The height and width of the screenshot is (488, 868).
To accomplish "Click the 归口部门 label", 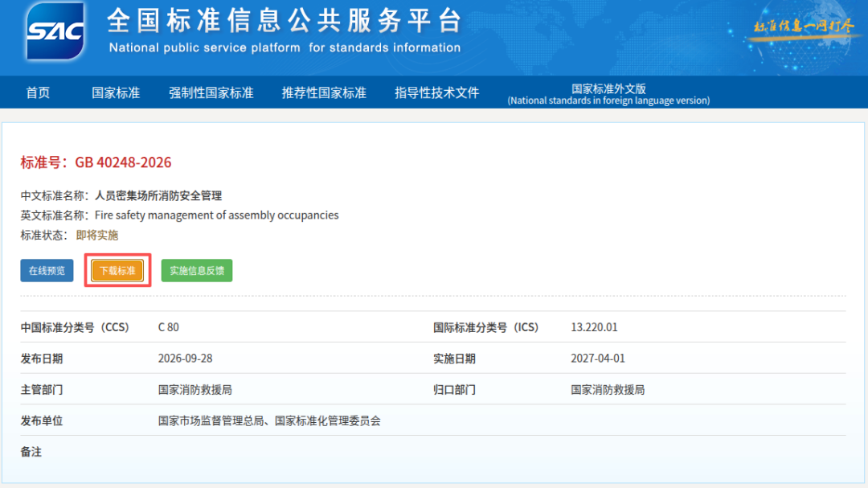I will (x=454, y=390).
